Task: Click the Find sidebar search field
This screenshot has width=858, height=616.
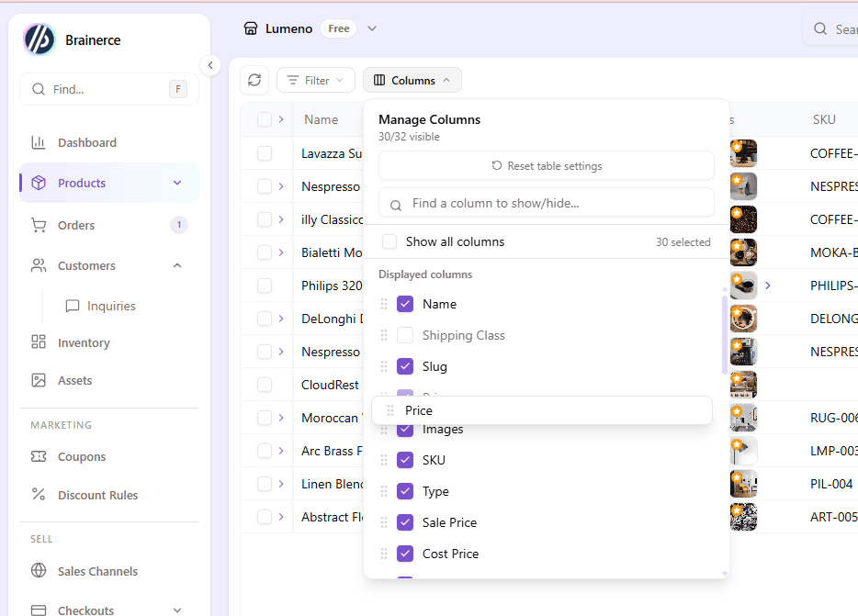Action: (x=109, y=89)
